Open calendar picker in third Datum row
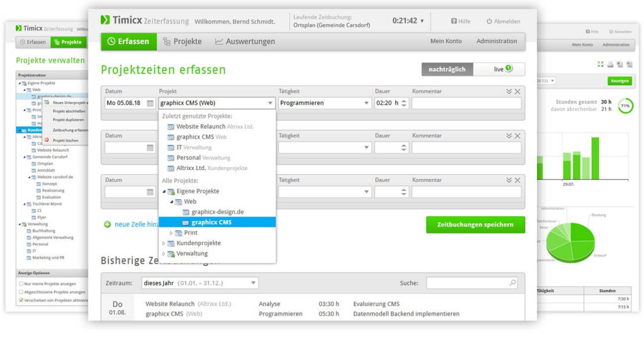The width and height of the screenshot is (644, 338). 150,192
